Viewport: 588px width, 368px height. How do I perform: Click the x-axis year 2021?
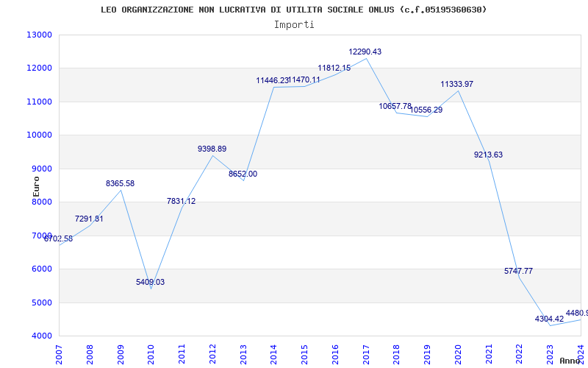(x=489, y=354)
